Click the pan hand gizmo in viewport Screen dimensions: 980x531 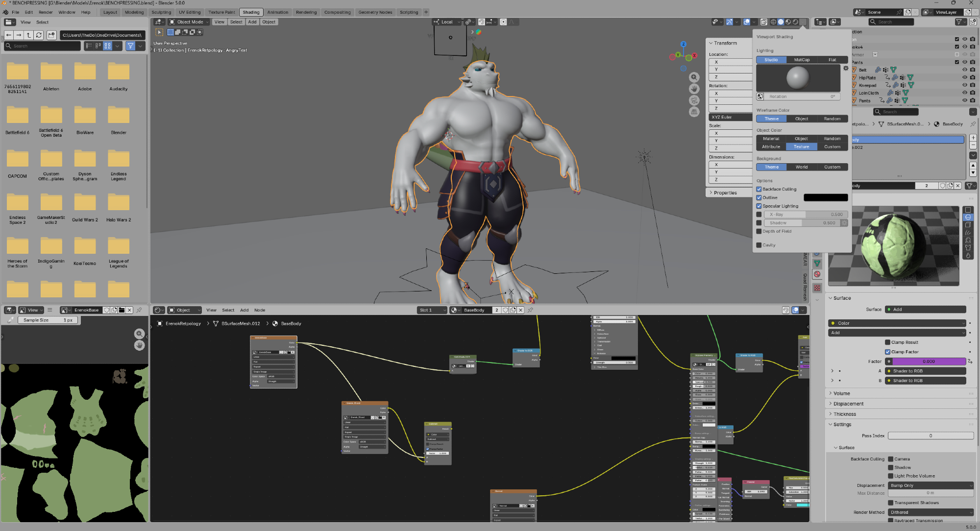pyautogui.click(x=694, y=89)
